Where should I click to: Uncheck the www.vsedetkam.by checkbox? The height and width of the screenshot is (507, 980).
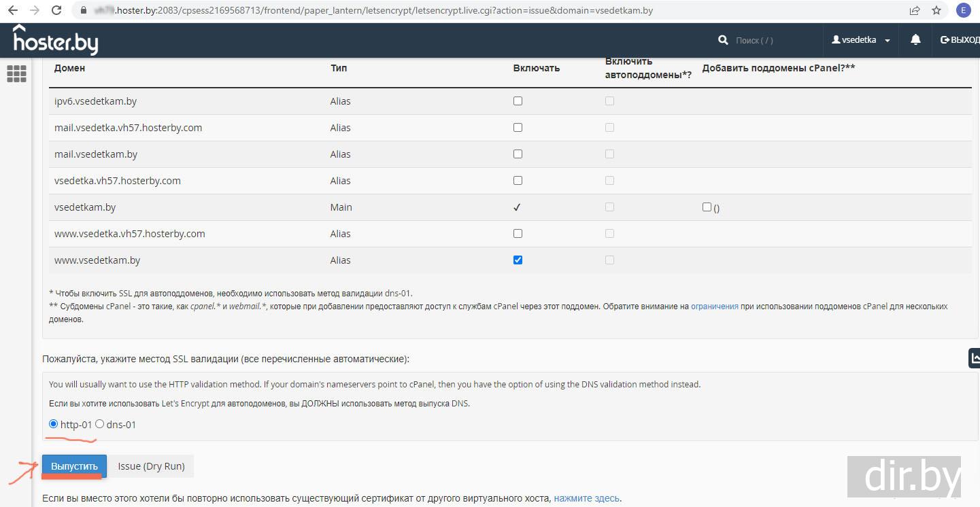[x=518, y=260]
